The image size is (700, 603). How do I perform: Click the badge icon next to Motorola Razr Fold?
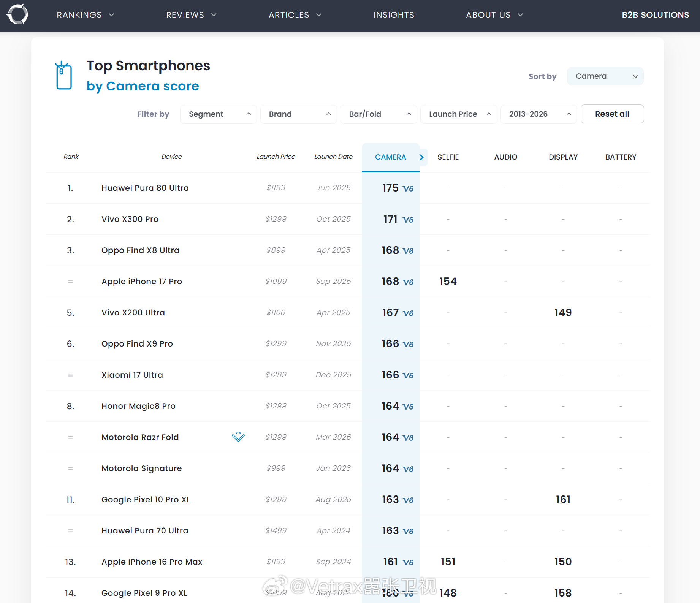(238, 437)
